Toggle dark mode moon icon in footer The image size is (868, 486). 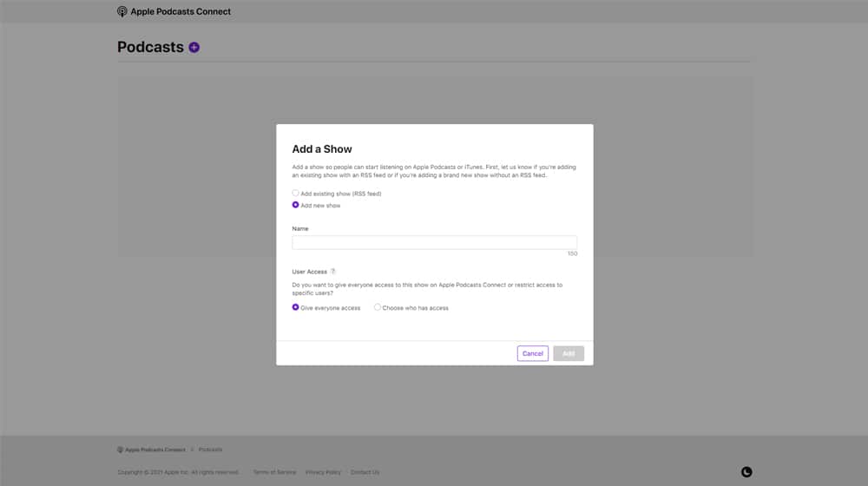746,472
